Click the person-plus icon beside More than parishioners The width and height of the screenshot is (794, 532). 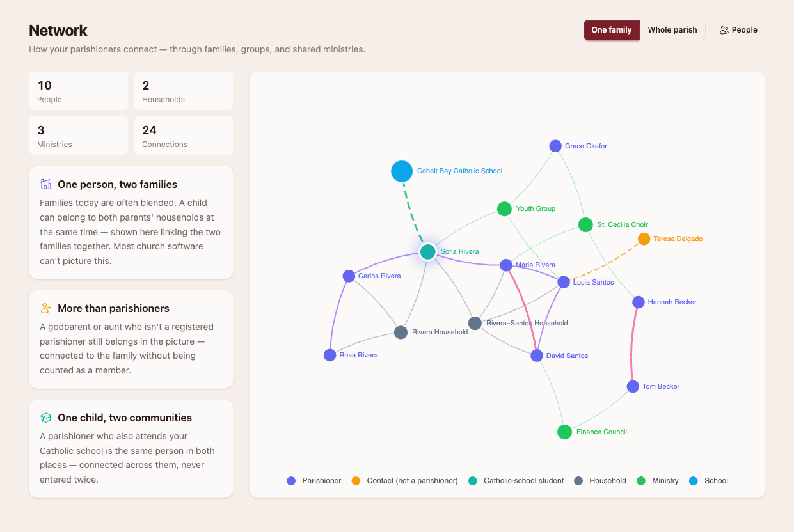[x=46, y=308]
